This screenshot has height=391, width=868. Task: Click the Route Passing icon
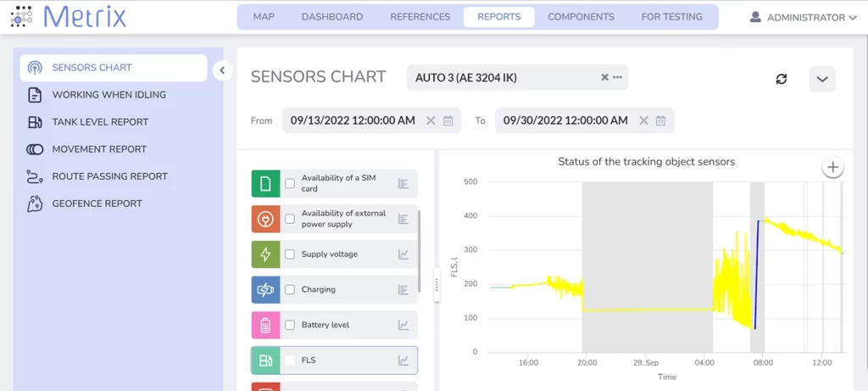[35, 176]
